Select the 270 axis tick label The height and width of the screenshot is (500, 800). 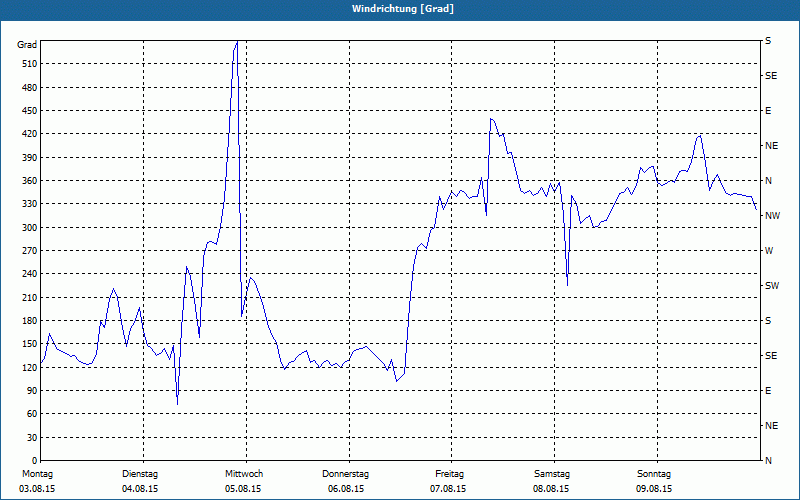pyautogui.click(x=31, y=251)
